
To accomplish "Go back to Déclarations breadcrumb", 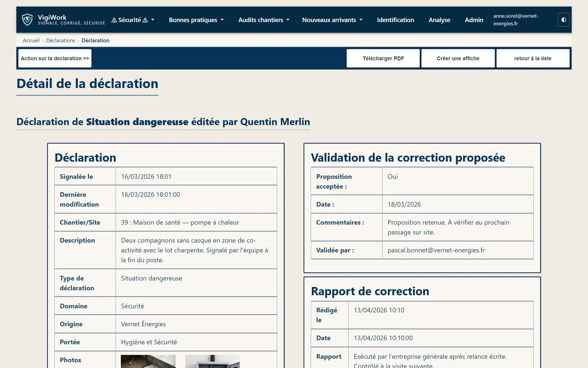I will [x=61, y=40].
